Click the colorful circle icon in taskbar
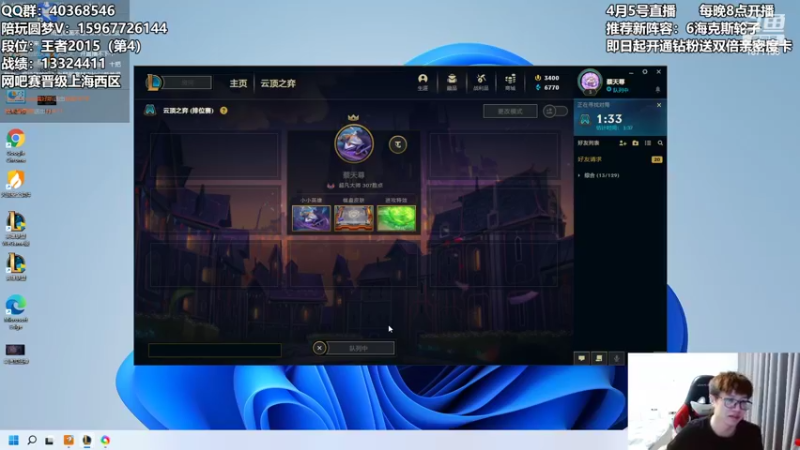 pyautogui.click(x=105, y=440)
